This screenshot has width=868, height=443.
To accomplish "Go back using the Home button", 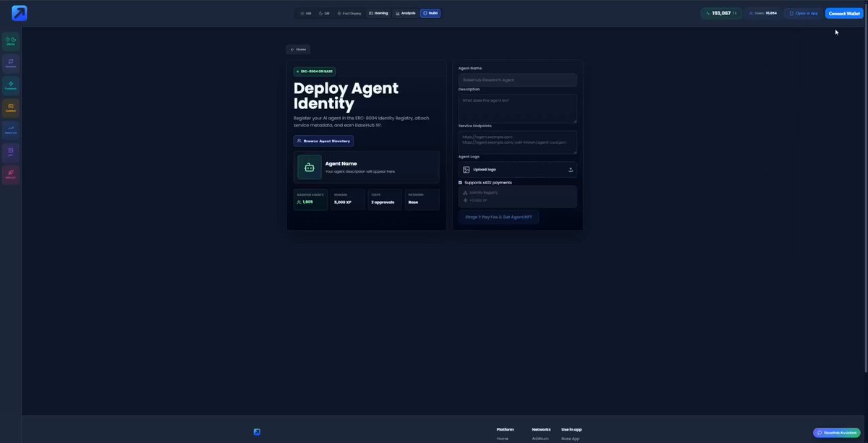I will point(298,49).
